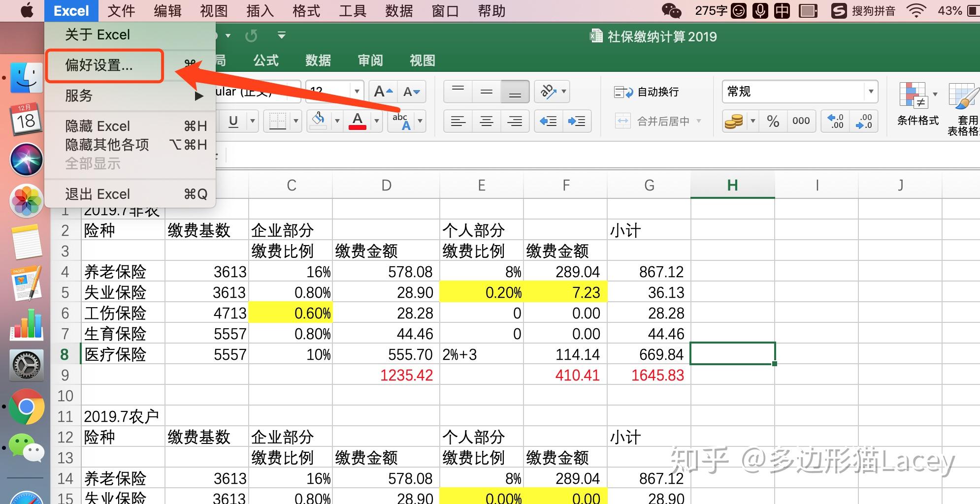The width and height of the screenshot is (980, 504).
Task: Align text to the vertical middle
Action: pos(487,92)
